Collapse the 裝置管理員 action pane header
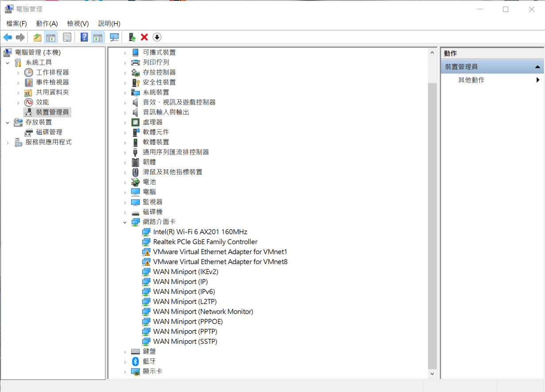The image size is (545, 392). 537,66
